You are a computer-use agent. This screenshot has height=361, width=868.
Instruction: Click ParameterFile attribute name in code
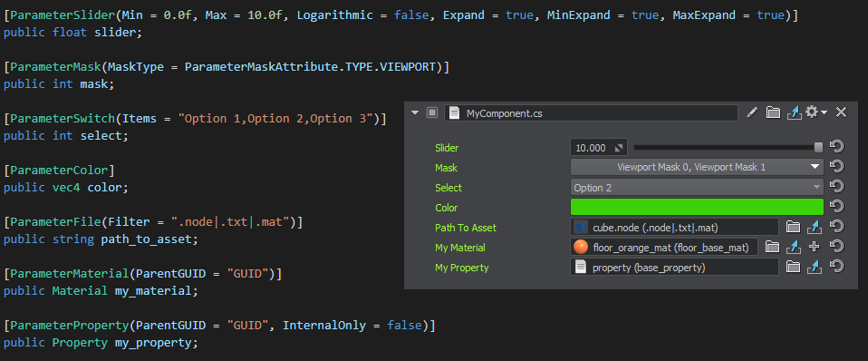(x=55, y=222)
